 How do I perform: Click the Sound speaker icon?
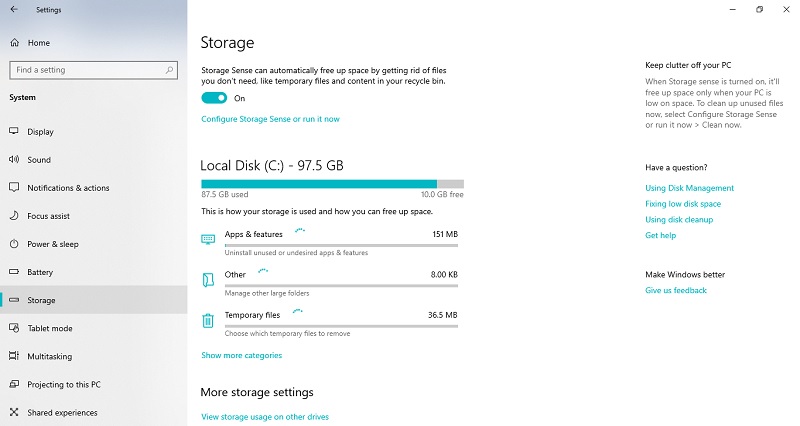pos(15,160)
